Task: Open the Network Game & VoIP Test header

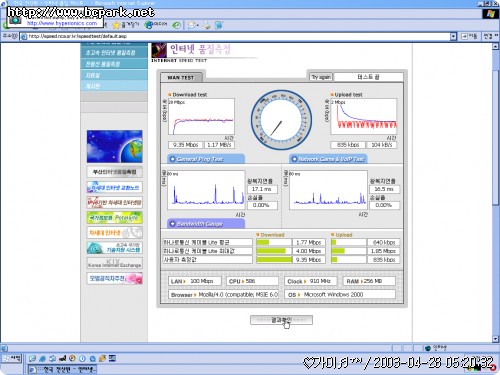Action: coord(328,159)
